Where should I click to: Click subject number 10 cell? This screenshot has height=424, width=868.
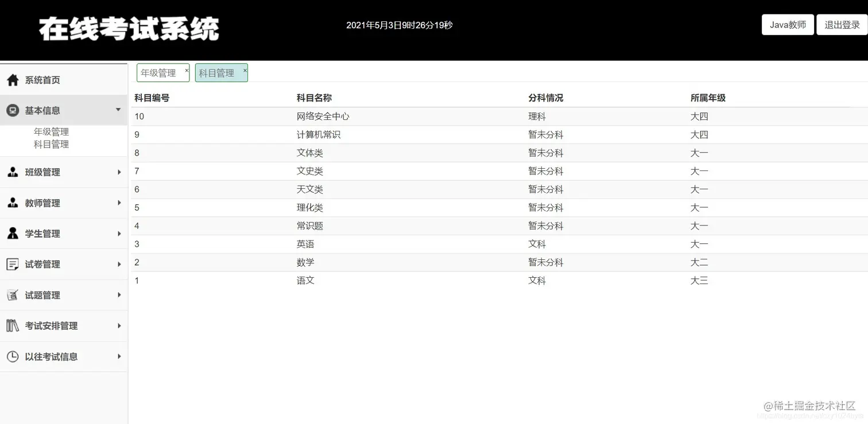click(x=139, y=116)
